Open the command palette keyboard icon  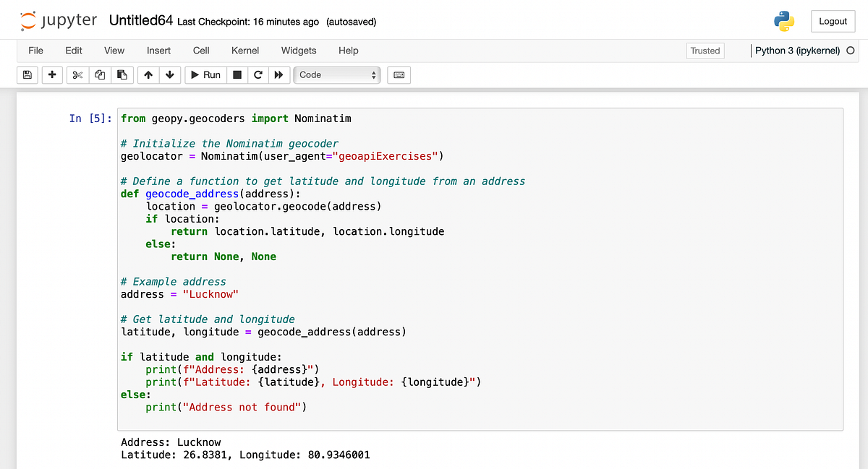click(x=399, y=74)
